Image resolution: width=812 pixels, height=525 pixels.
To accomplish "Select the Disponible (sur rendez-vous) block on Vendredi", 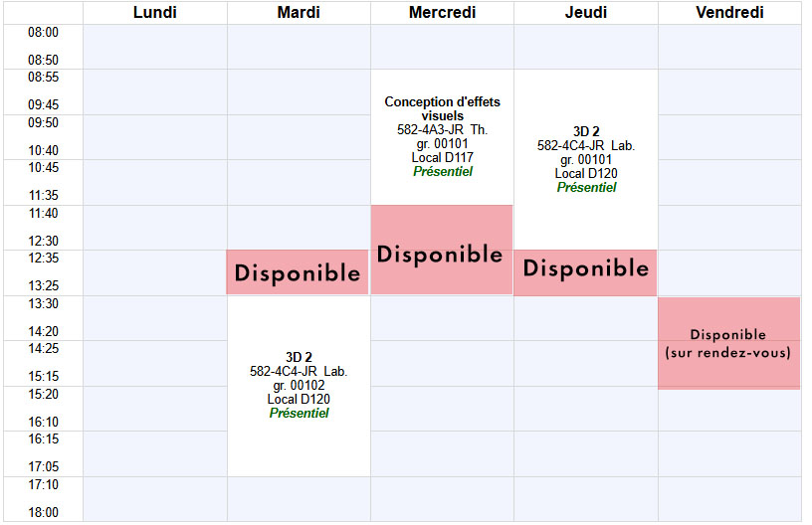I will point(728,343).
